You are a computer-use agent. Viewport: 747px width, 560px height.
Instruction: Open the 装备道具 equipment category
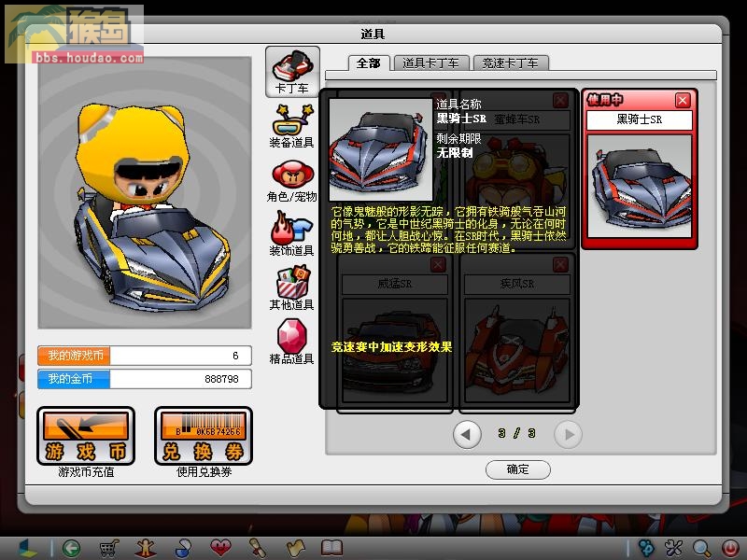[x=292, y=127]
